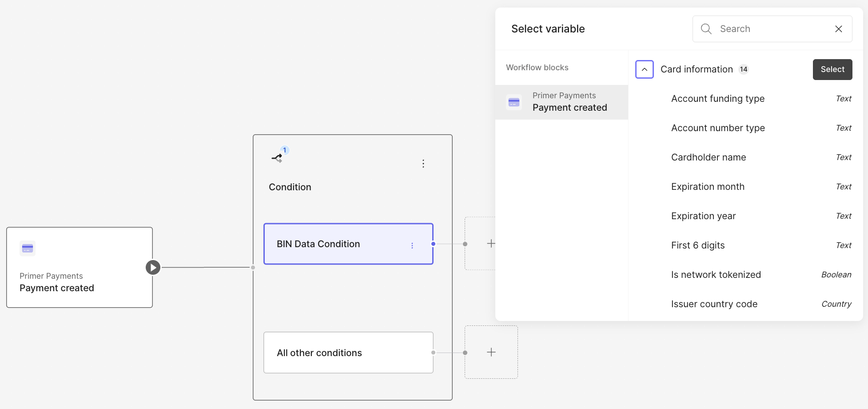This screenshot has width=868, height=409.
Task: Select the Payment created workflow block
Action: click(x=561, y=102)
